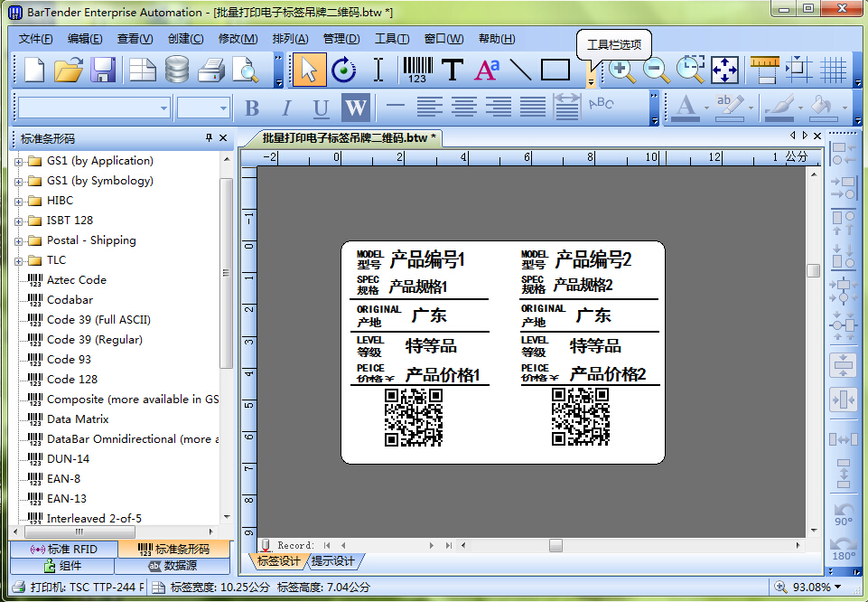Viewport: 868px width, 602px height.
Task: Select the rich text Aa tool
Action: tap(487, 71)
